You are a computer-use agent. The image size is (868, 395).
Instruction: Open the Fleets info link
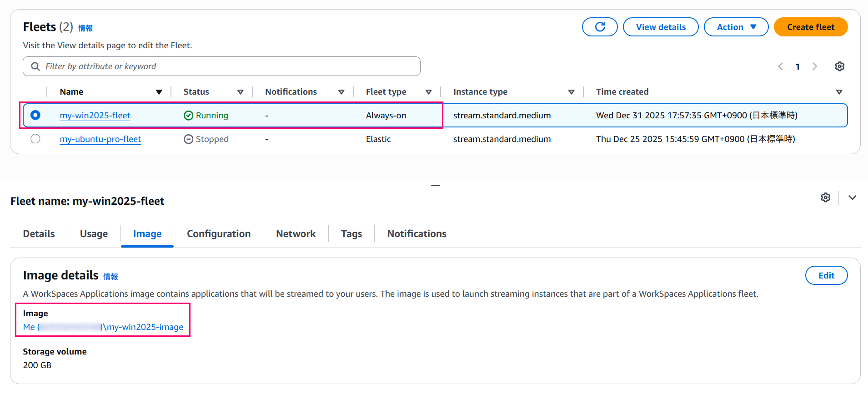coord(85,28)
